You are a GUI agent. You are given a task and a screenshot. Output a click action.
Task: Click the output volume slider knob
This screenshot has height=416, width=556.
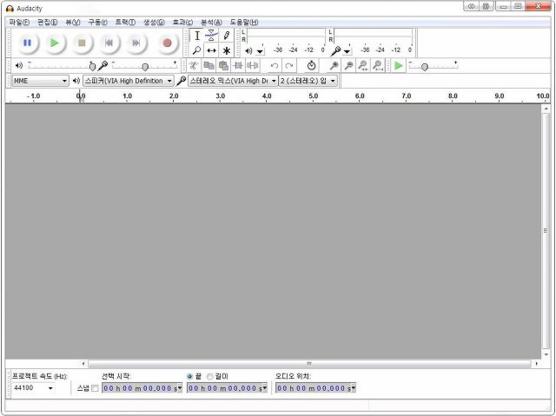coord(92,66)
